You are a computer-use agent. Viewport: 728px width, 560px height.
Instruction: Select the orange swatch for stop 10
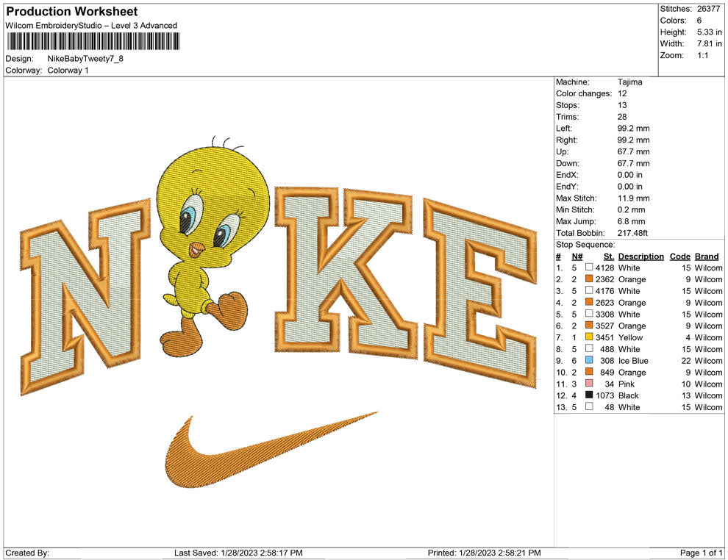pos(589,372)
